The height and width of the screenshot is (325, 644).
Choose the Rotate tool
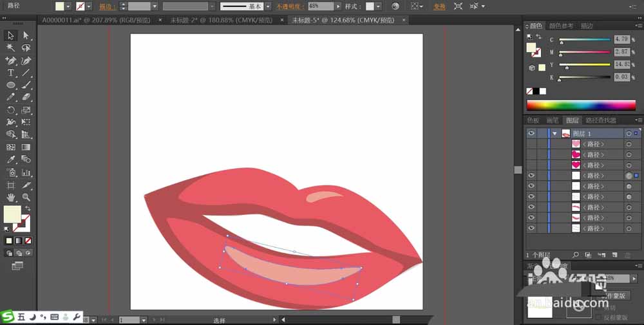click(x=11, y=110)
